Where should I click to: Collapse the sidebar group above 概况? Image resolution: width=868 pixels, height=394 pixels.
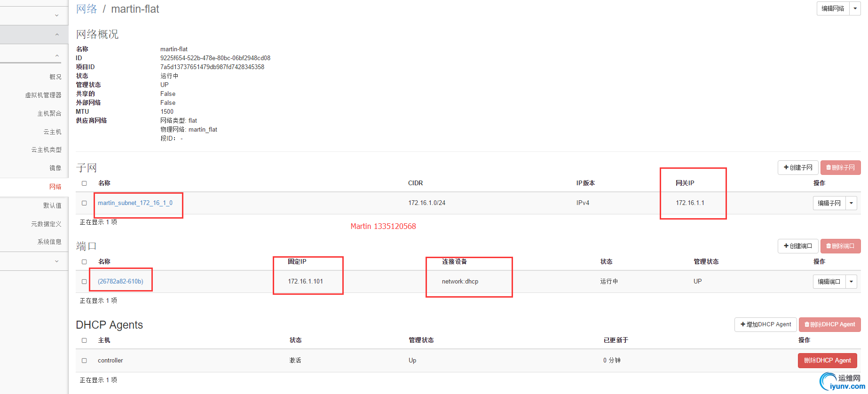tap(57, 55)
